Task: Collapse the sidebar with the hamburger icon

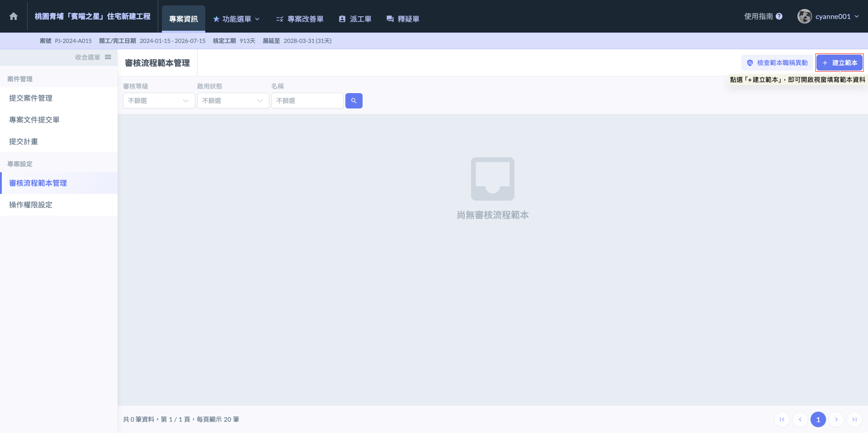Action: [108, 57]
